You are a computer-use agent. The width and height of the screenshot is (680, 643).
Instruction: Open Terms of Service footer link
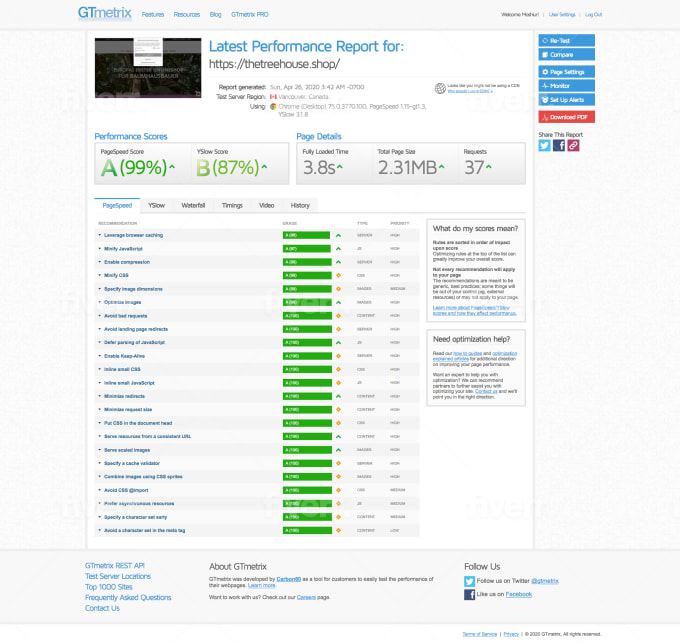[480, 634]
